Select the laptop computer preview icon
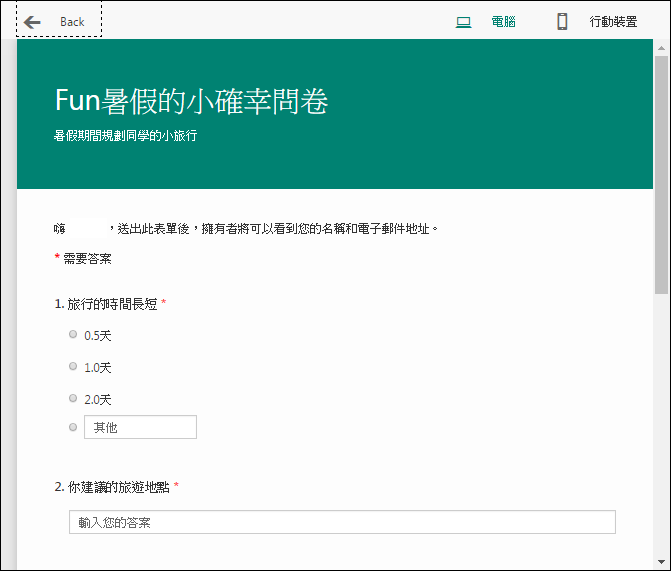Screen dimensions: 671x571 point(463,22)
